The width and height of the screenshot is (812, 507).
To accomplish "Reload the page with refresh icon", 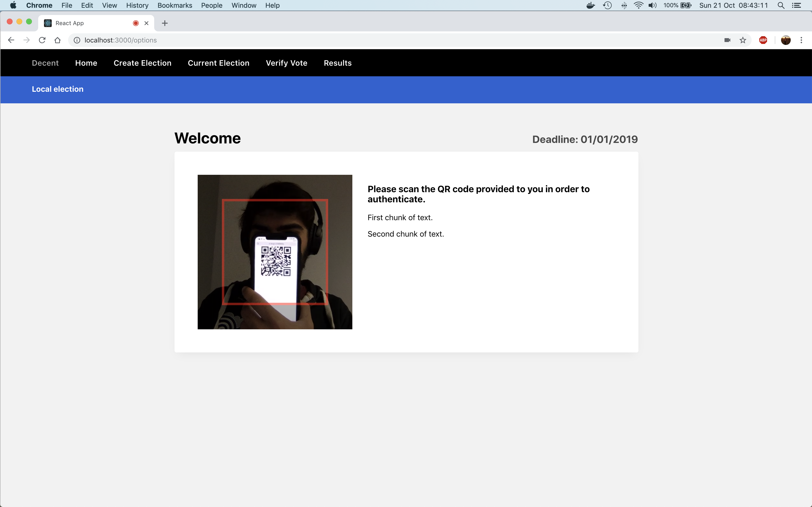I will 42,40.
